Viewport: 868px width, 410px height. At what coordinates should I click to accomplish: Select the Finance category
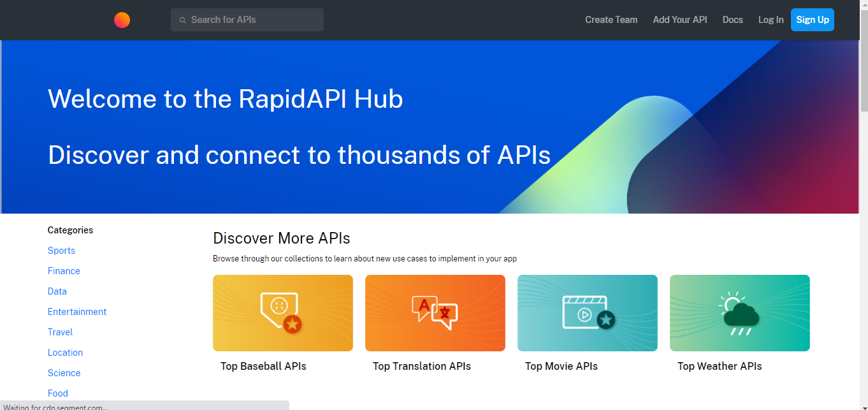click(x=64, y=271)
